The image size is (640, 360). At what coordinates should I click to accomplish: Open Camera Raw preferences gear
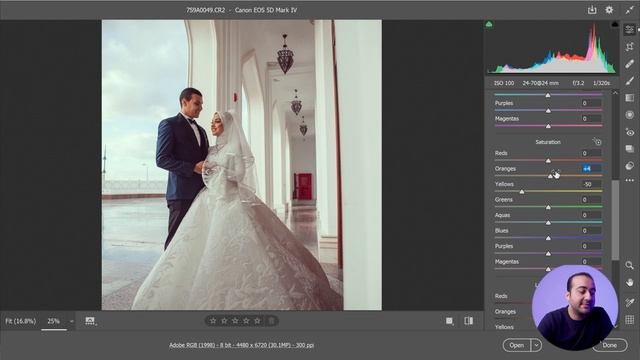click(x=609, y=10)
